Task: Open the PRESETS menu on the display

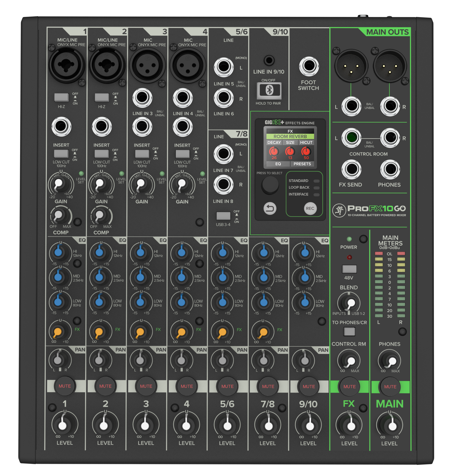Action: 303,164
